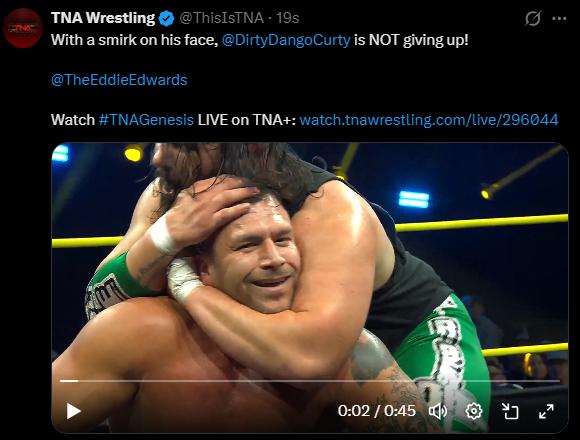580x440 pixels.
Task: Open the @ThisIsTNA handle
Action: tap(222, 18)
